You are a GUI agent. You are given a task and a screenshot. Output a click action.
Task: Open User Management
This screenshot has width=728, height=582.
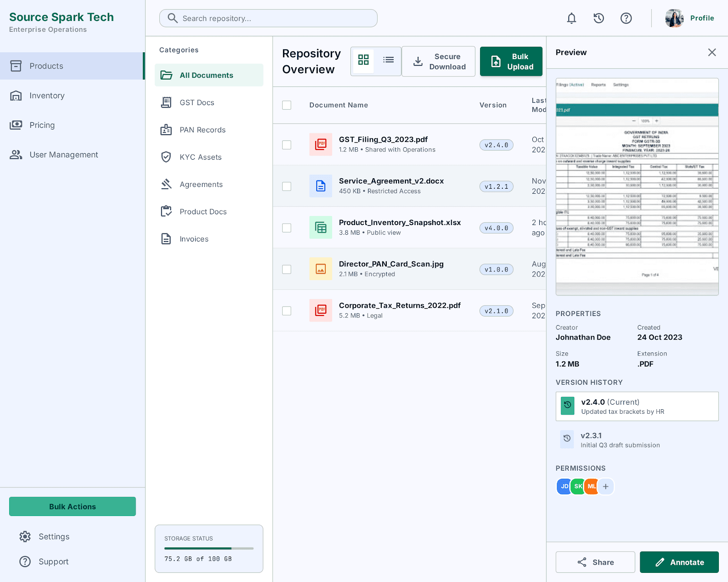tap(72, 155)
